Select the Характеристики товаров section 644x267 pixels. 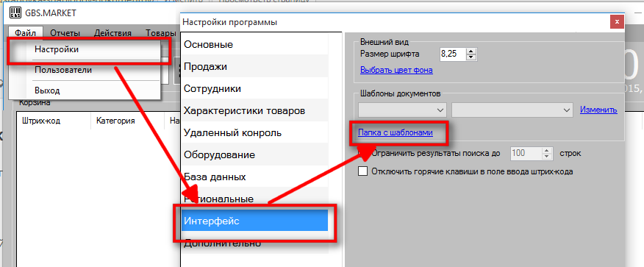click(x=254, y=110)
